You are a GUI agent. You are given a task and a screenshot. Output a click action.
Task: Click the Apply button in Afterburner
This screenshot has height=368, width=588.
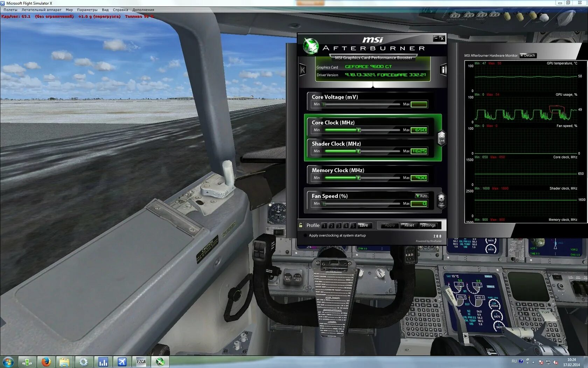(390, 225)
